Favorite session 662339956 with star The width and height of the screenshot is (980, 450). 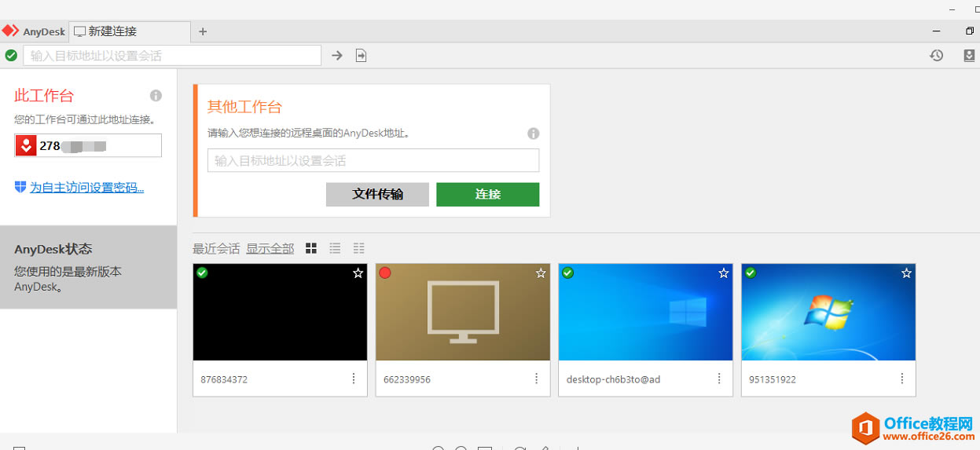(x=541, y=273)
